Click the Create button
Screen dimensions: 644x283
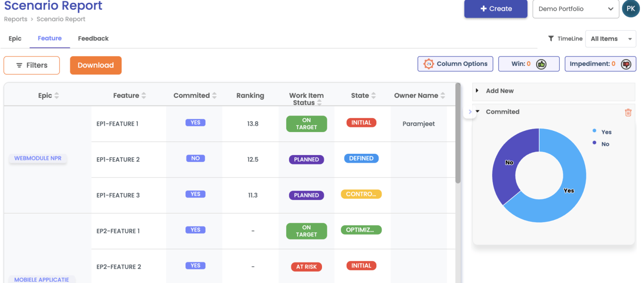click(495, 9)
